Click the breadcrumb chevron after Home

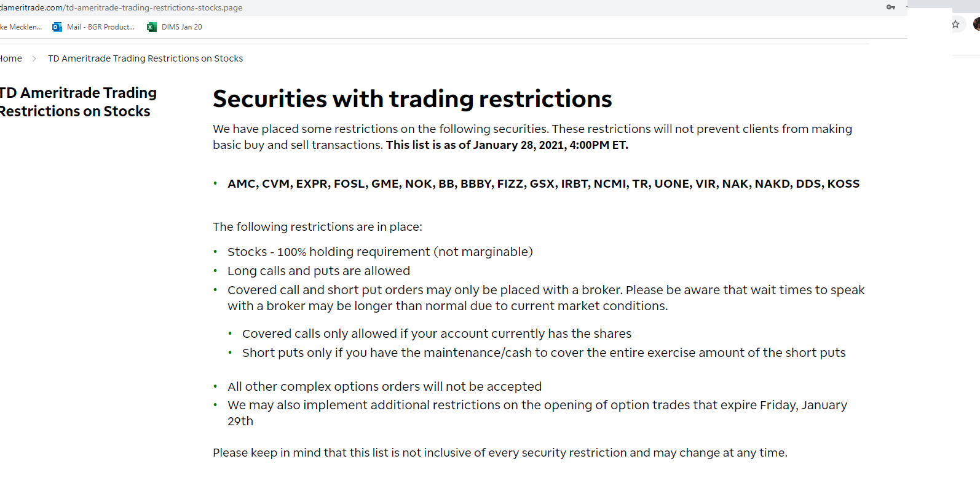click(34, 58)
